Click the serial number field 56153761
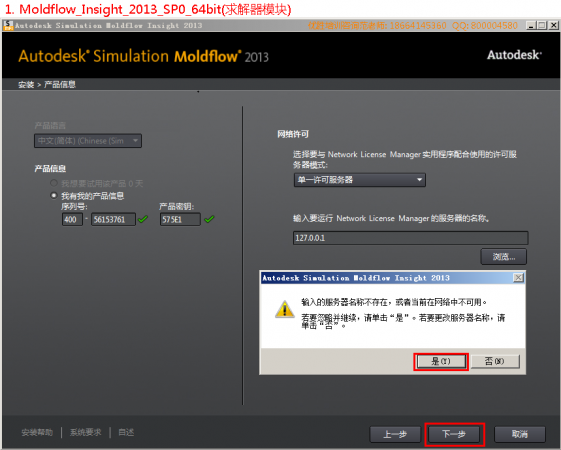The width and height of the screenshot is (561, 450). coord(113,219)
